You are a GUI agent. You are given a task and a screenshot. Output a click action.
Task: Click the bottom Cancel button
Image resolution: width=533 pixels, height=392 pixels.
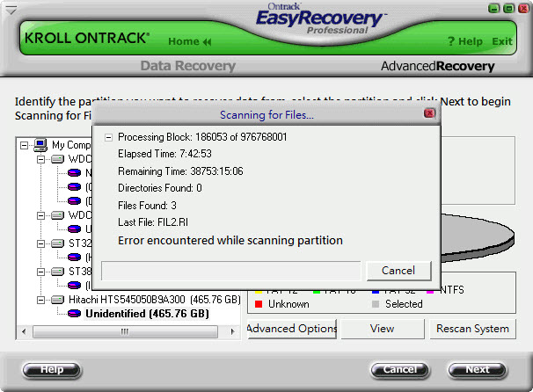[399, 369]
